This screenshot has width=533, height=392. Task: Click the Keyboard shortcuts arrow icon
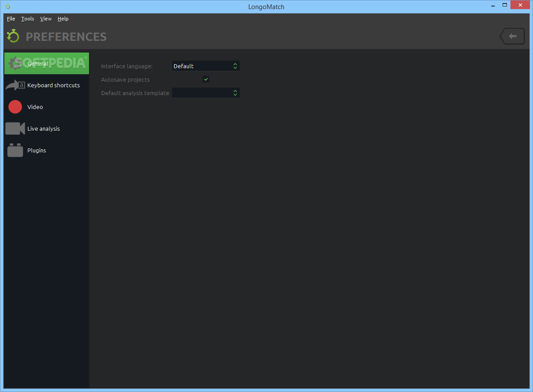15,85
